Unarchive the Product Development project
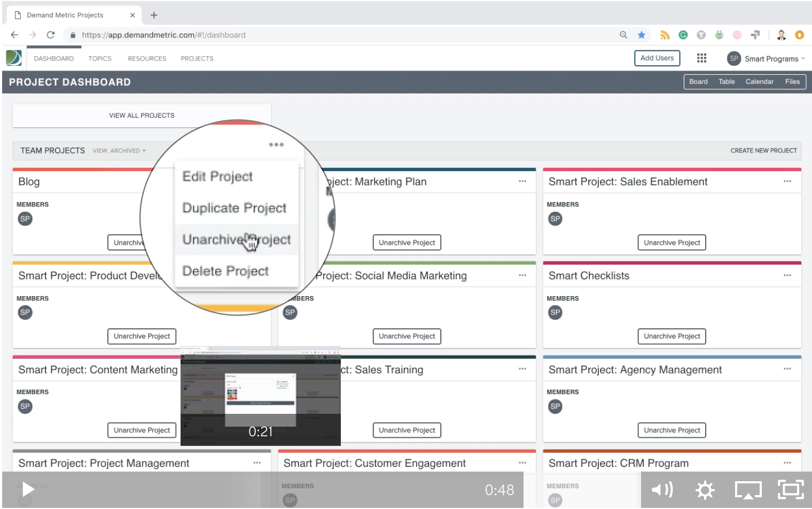This screenshot has width=812, height=509. pos(142,336)
